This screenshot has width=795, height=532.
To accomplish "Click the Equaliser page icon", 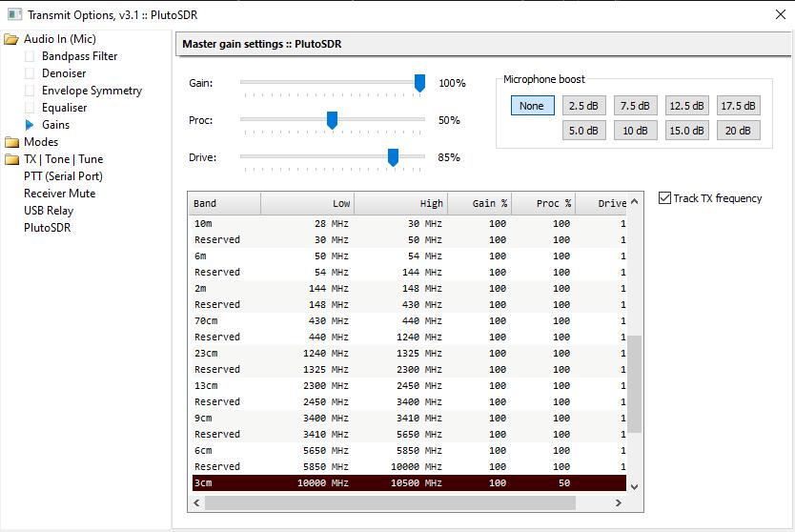I will pyautogui.click(x=30, y=108).
